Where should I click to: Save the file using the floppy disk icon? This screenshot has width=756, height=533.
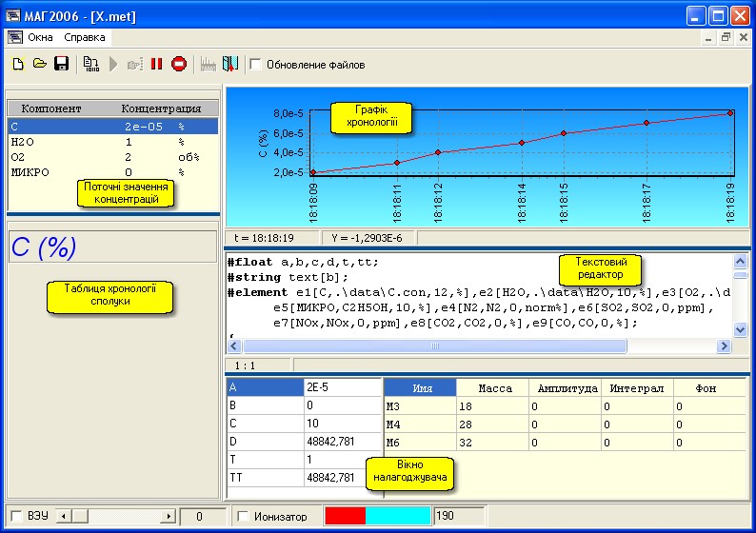[x=61, y=65]
